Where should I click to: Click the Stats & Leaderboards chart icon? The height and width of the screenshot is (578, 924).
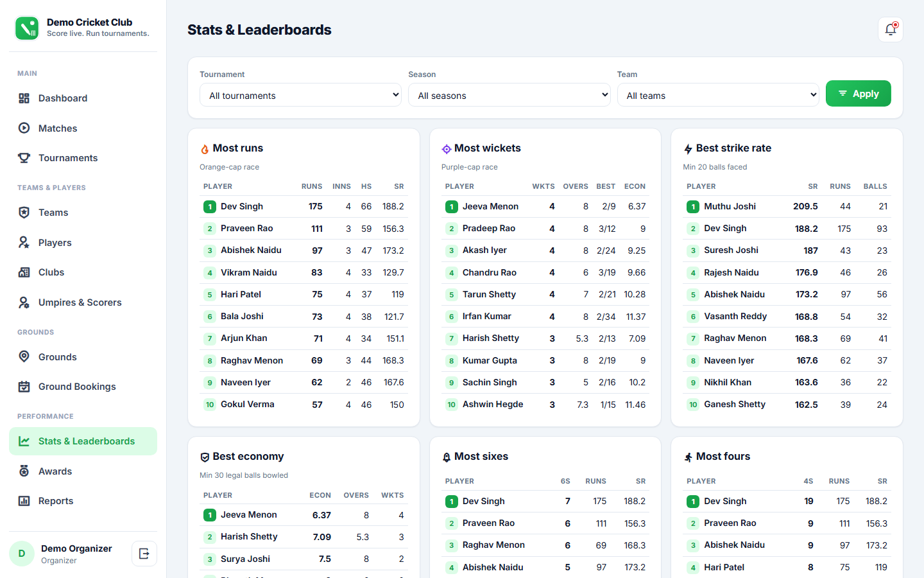point(24,441)
